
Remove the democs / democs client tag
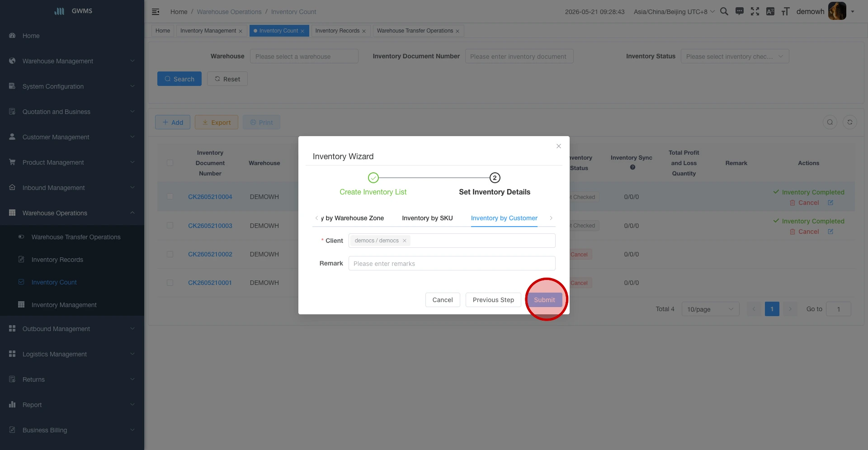[x=405, y=241]
